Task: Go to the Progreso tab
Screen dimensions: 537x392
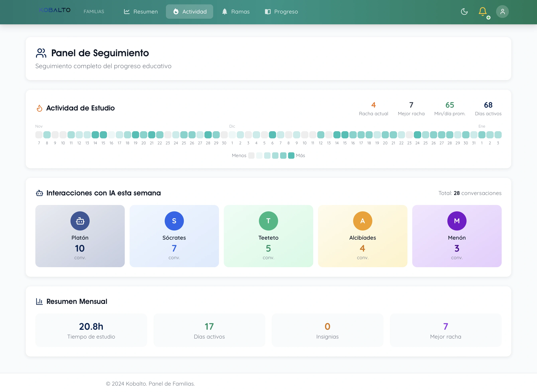Action: click(x=281, y=11)
